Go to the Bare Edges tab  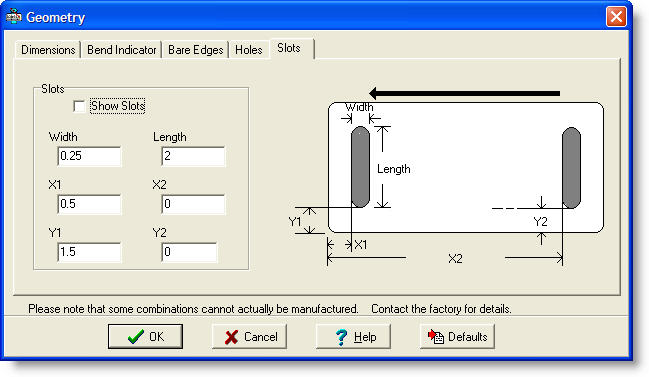[x=195, y=50]
